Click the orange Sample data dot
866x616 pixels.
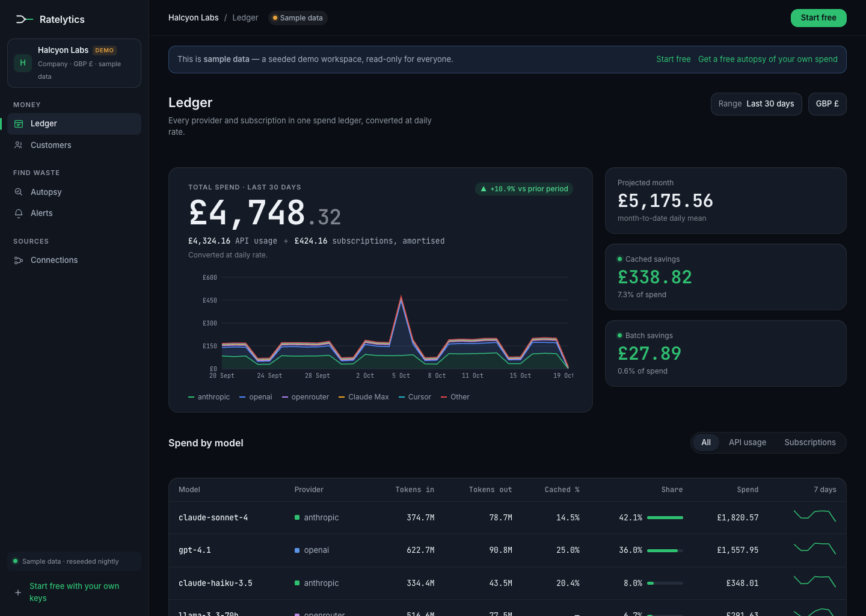(x=275, y=18)
